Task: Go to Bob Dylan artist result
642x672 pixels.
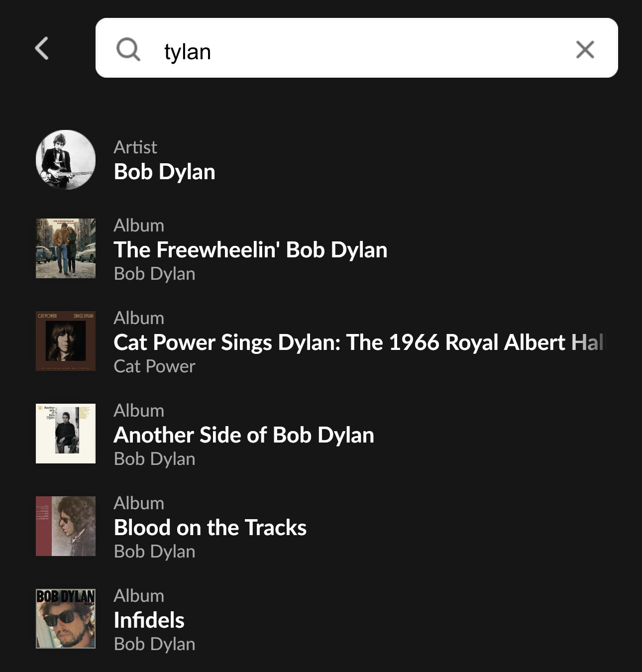Action: point(164,172)
